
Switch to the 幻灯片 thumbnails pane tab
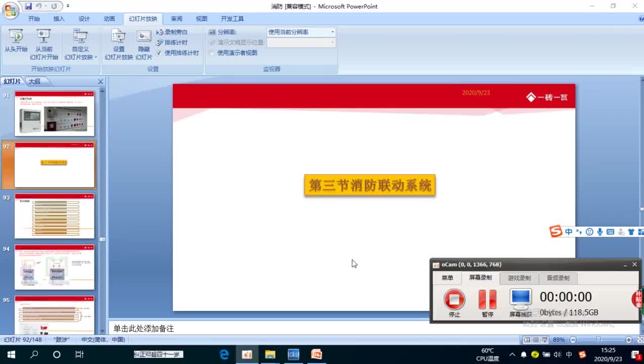pos(12,81)
